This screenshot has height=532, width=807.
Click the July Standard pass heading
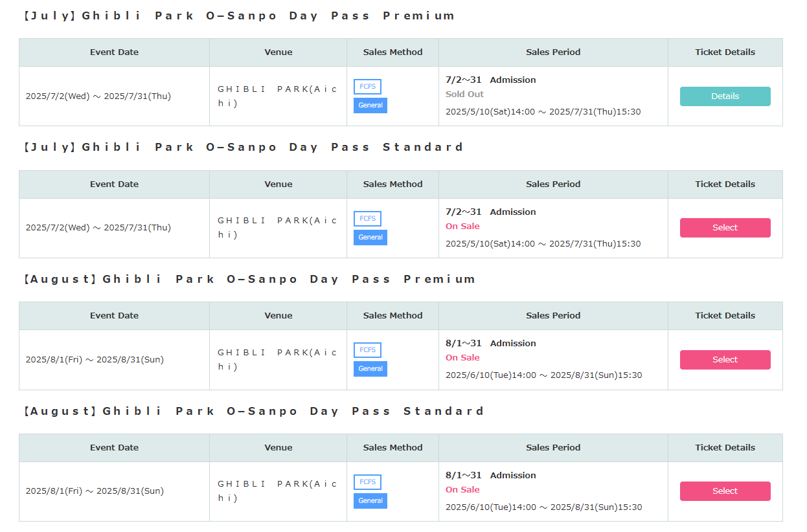pyautogui.click(x=243, y=148)
